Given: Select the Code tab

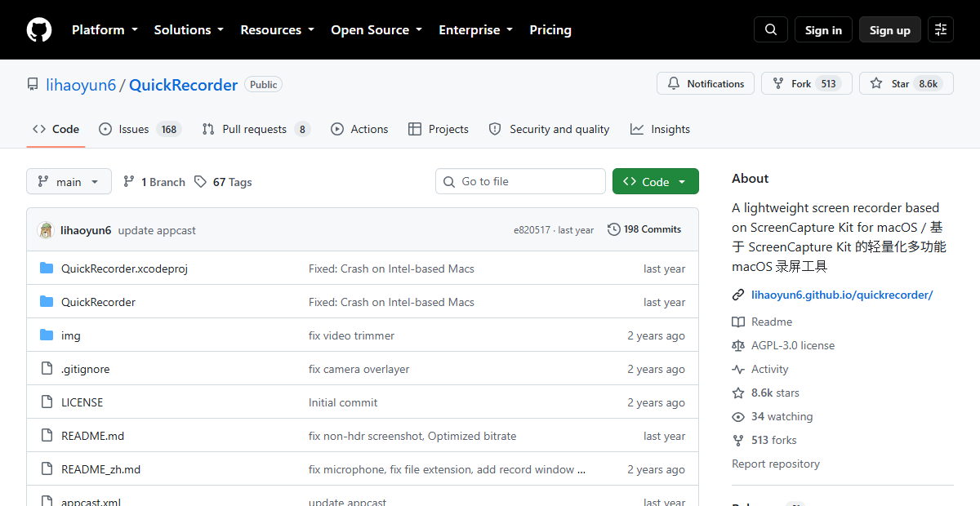Looking at the screenshot, I should [56, 129].
